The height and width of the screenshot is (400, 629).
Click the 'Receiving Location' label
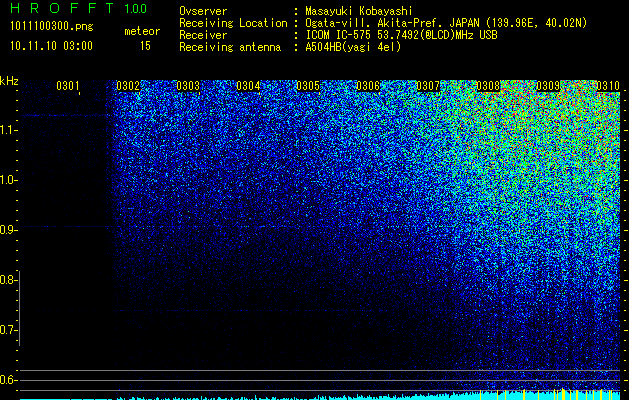pyautogui.click(x=233, y=23)
